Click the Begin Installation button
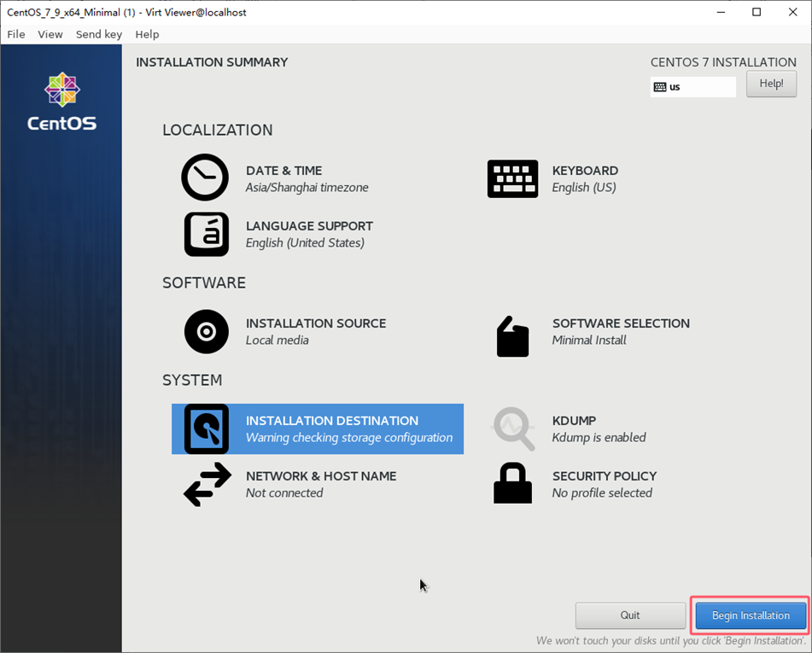Screen dimensions: 812x653 (751, 615)
